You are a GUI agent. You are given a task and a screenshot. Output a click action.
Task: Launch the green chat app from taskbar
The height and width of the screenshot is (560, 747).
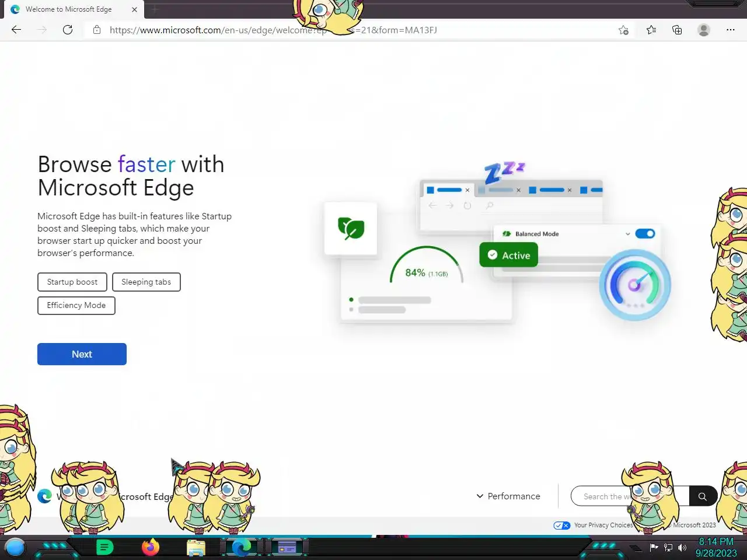point(104,548)
